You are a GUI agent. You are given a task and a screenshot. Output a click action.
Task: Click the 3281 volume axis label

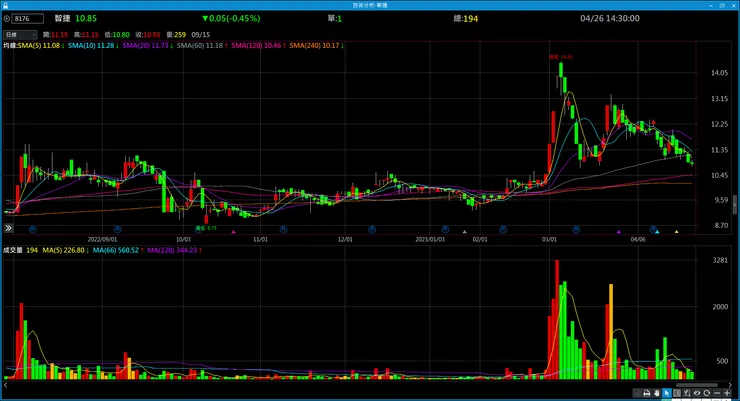click(720, 260)
